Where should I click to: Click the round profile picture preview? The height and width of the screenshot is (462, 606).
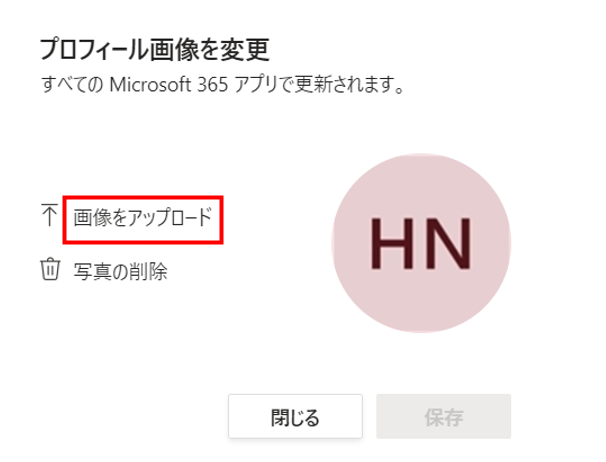pos(421,243)
